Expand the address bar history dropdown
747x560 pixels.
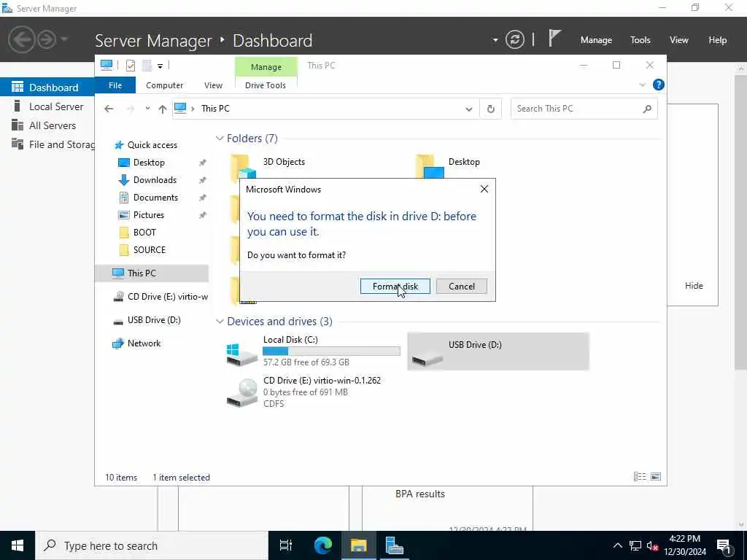[469, 109]
